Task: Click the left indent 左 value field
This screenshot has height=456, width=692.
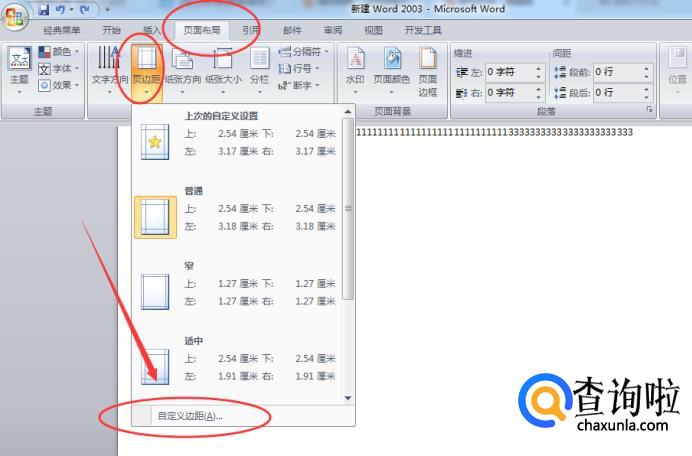Action: coord(510,72)
